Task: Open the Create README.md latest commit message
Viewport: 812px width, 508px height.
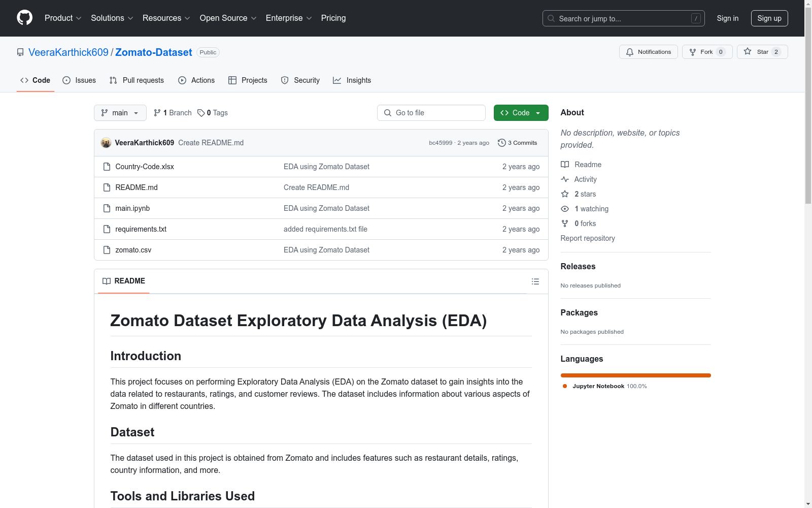Action: pos(211,143)
